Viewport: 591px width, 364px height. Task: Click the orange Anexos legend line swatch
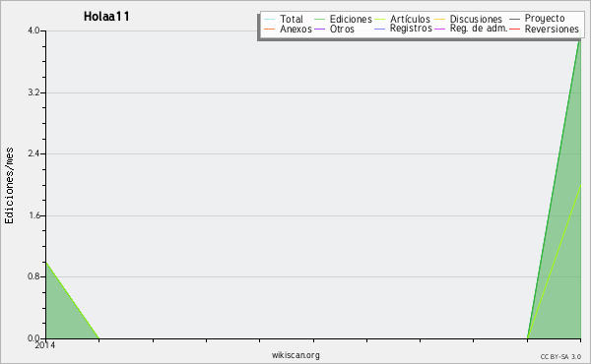[270, 29]
